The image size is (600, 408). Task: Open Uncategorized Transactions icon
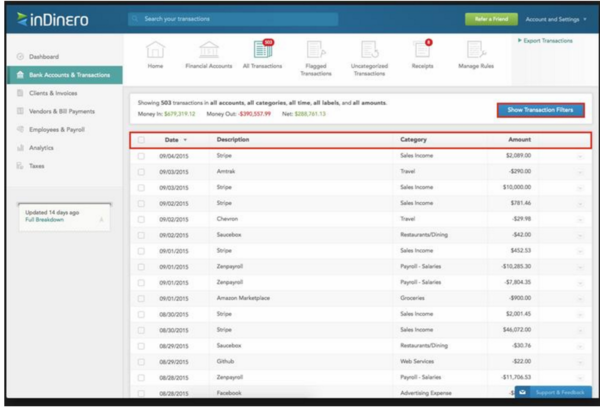pos(369,51)
